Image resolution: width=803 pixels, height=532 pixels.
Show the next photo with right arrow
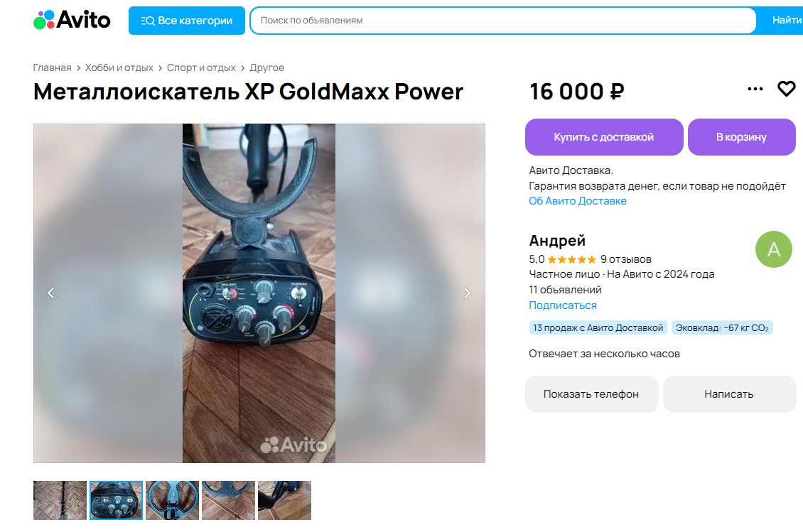click(x=467, y=293)
